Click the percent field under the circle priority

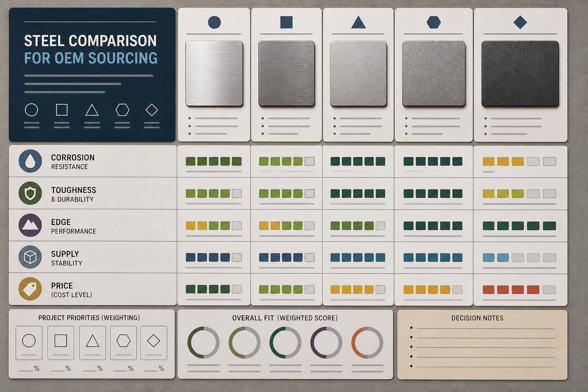29,369
